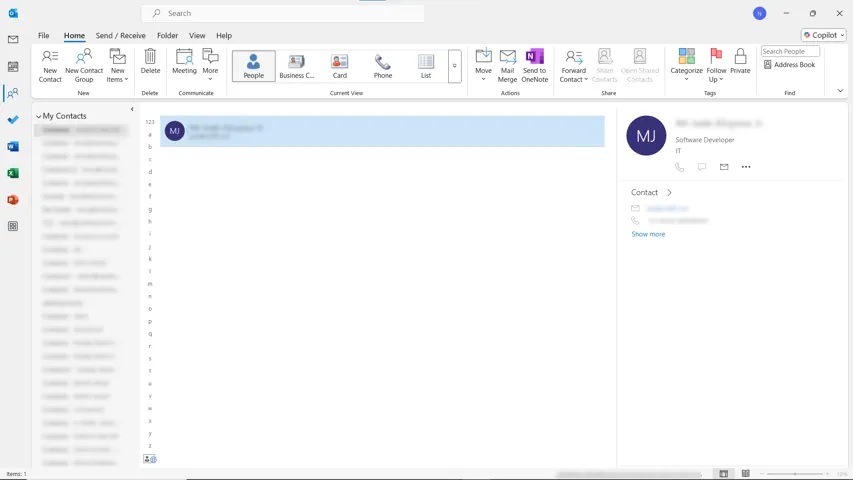Viewport: 853px width, 480px height.
Task: Create a New Contact Group
Action: point(84,66)
